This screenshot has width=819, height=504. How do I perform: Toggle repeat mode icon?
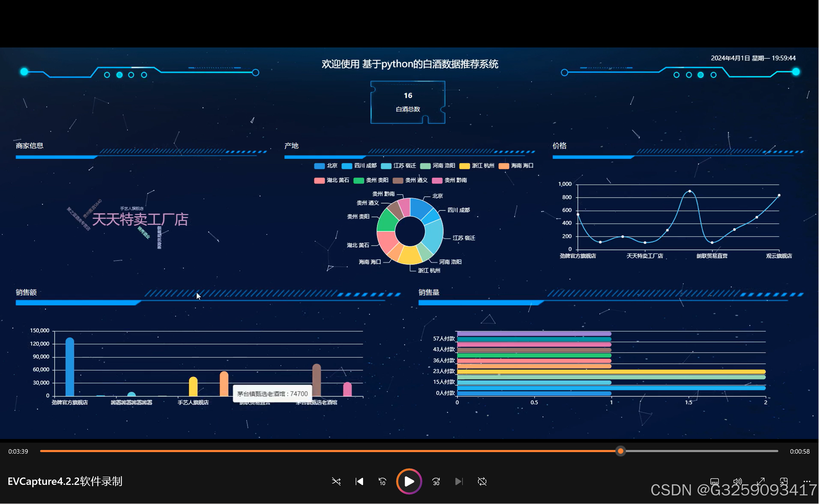[x=482, y=481]
